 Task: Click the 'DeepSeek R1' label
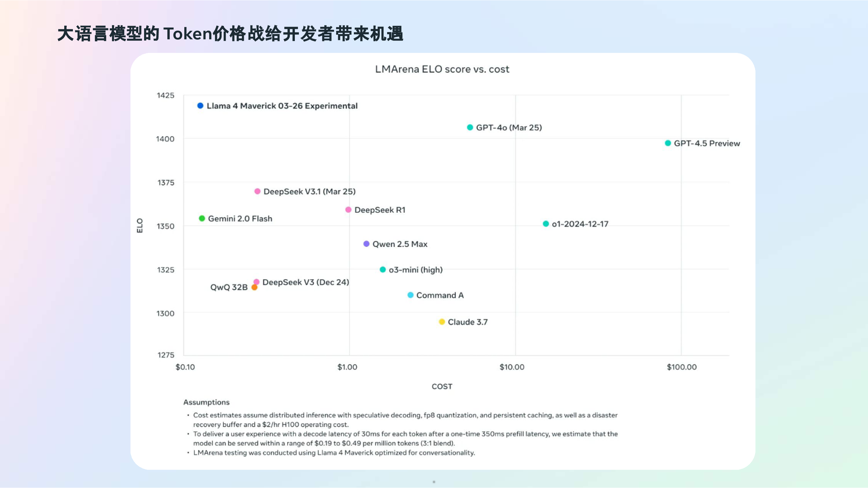(x=380, y=210)
